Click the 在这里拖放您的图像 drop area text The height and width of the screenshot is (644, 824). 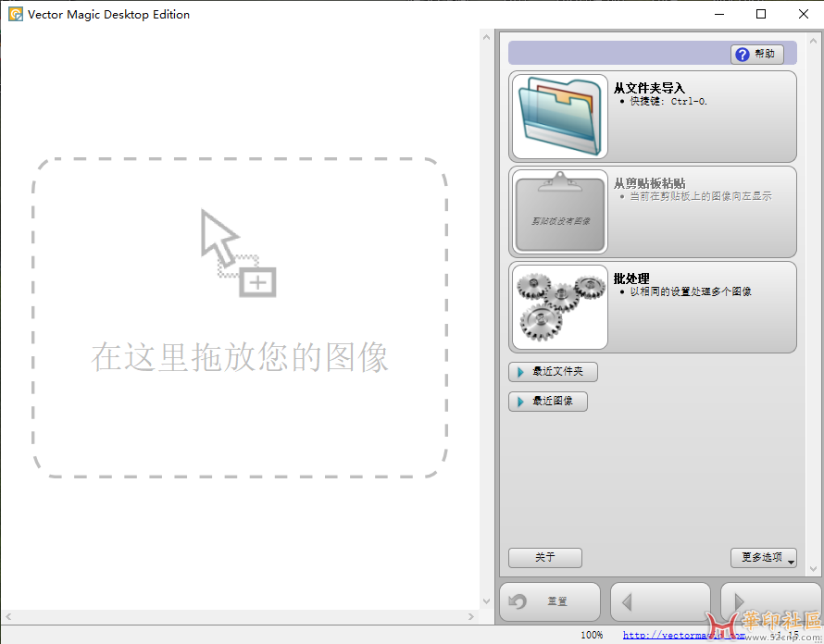240,357
